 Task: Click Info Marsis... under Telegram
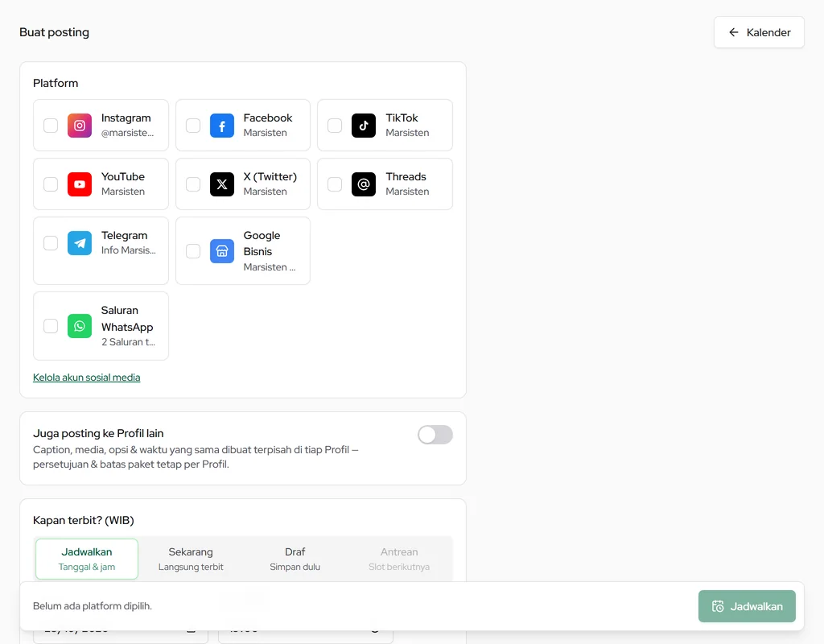point(128,250)
